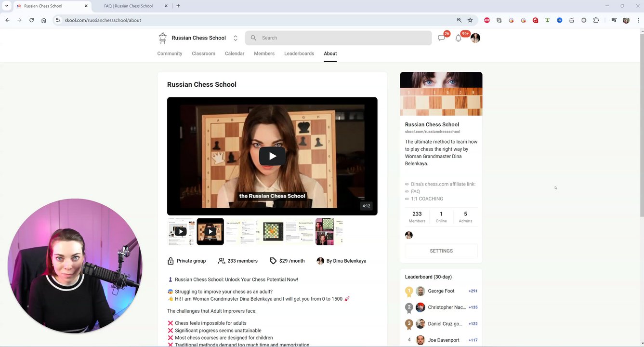Click the $29 /month price tag icon
The image size is (644, 347).
(x=273, y=261)
